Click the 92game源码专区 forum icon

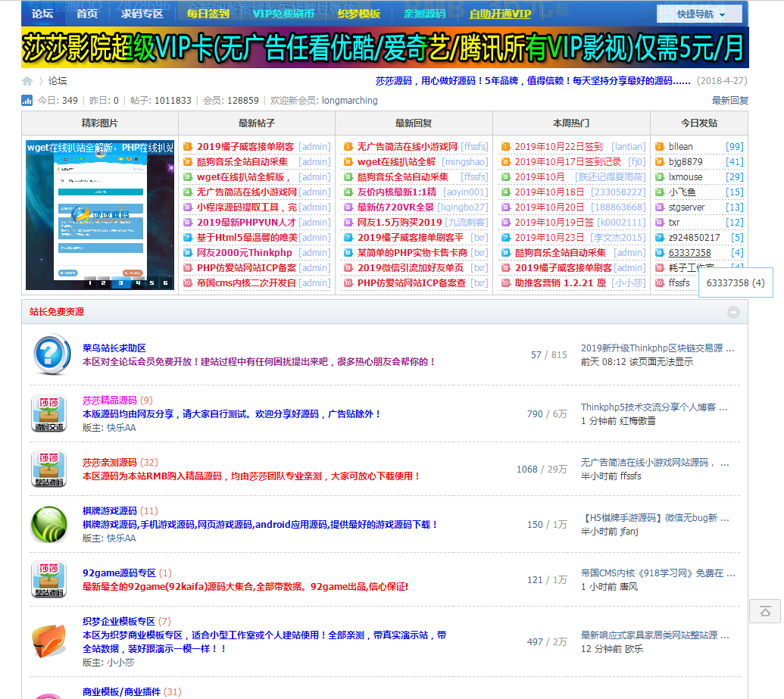48,579
